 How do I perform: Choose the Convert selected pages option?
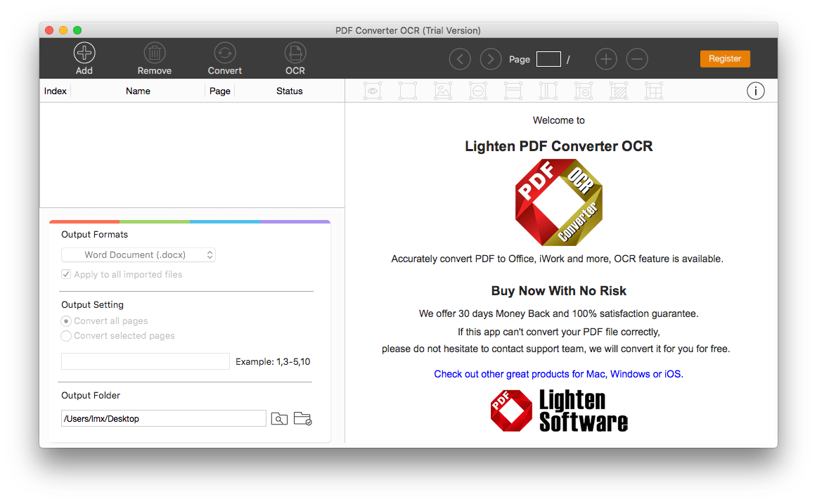coord(65,336)
